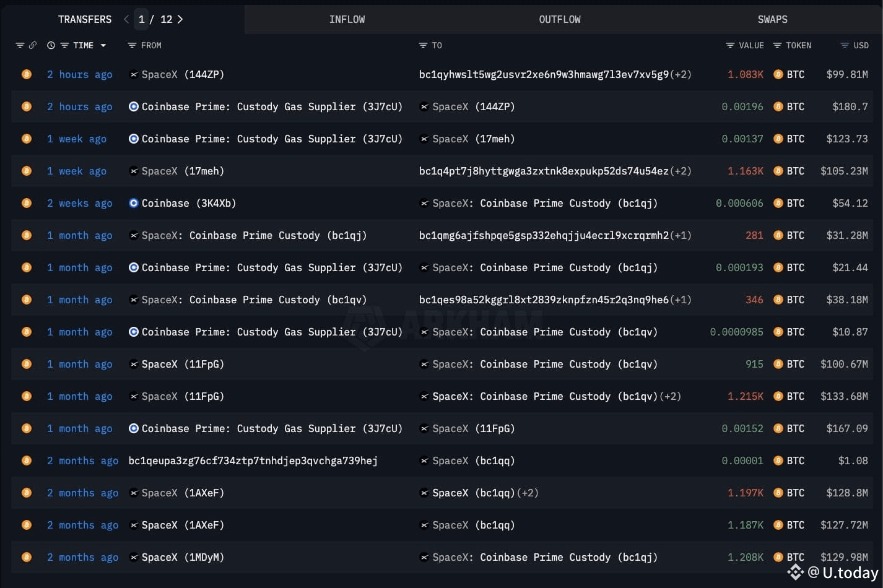Click the BTC token on the $1.08 row

[x=789, y=460]
